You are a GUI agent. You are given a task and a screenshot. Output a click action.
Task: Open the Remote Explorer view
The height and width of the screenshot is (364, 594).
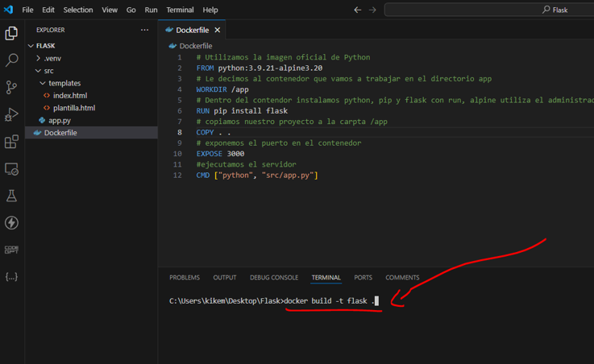(11, 169)
